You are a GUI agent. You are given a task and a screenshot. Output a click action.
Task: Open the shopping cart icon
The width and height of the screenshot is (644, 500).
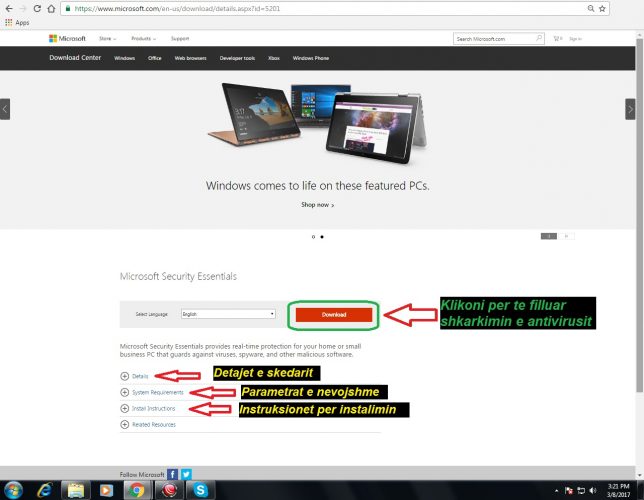tap(557, 39)
